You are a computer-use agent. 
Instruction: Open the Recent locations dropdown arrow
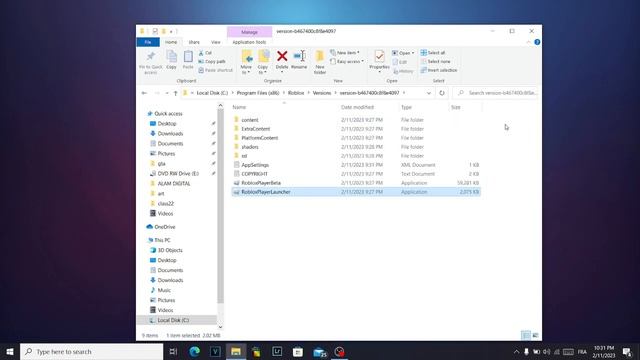point(167,93)
